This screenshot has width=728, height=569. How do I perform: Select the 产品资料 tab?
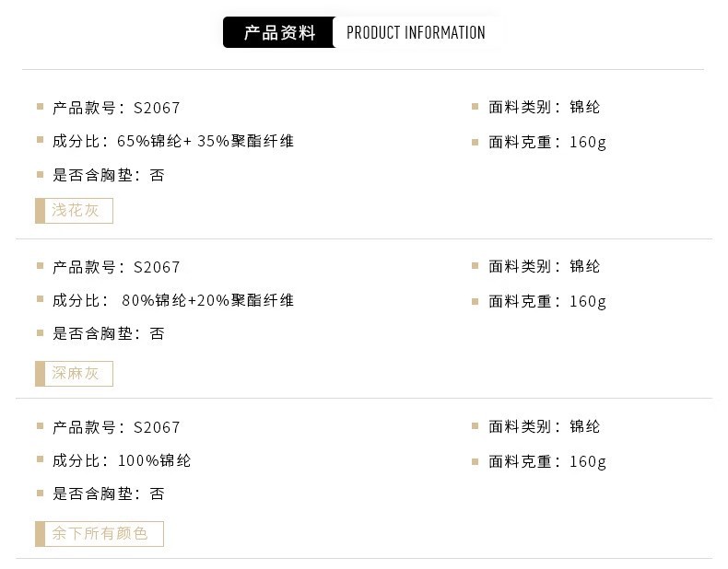(279, 33)
